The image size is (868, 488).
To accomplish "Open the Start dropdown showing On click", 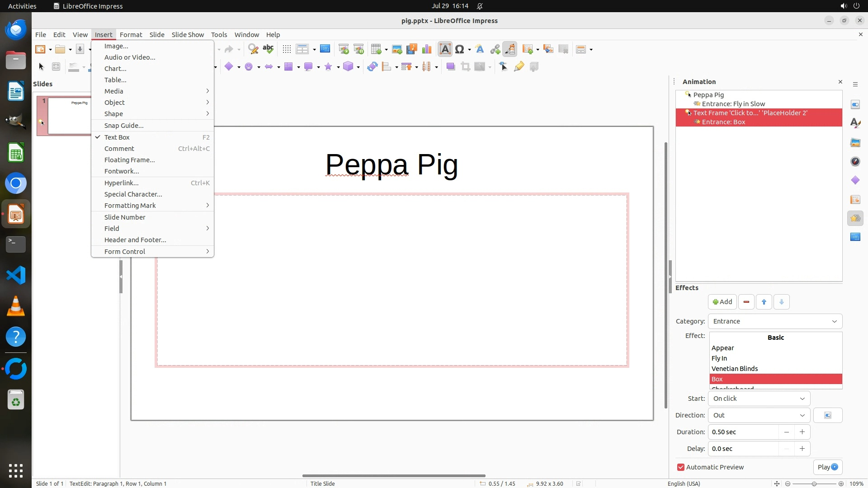I will click(x=759, y=399).
